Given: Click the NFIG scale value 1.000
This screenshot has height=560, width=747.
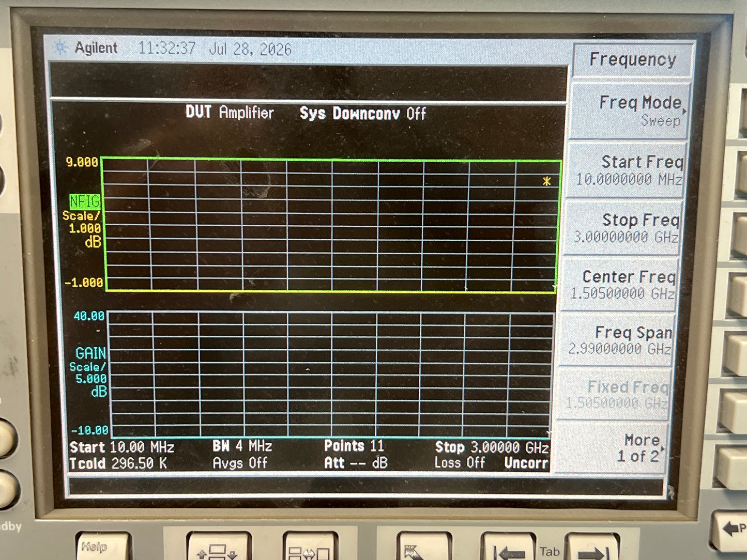Looking at the screenshot, I should coord(85,228).
